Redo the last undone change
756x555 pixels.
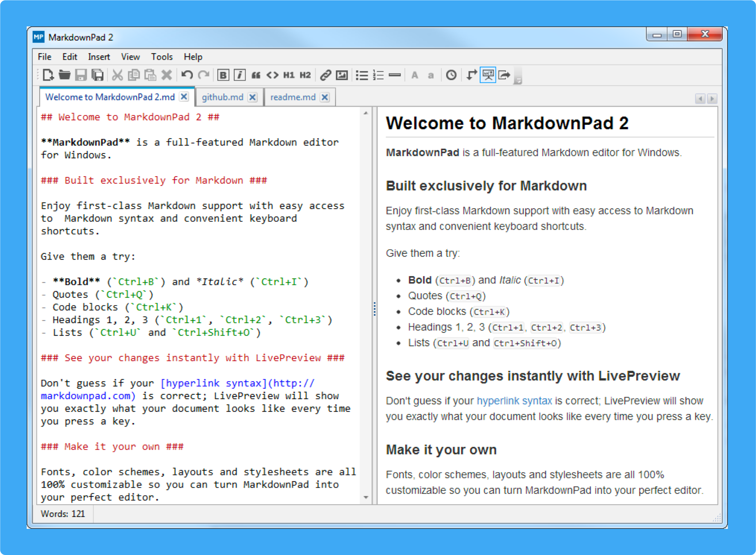[203, 75]
